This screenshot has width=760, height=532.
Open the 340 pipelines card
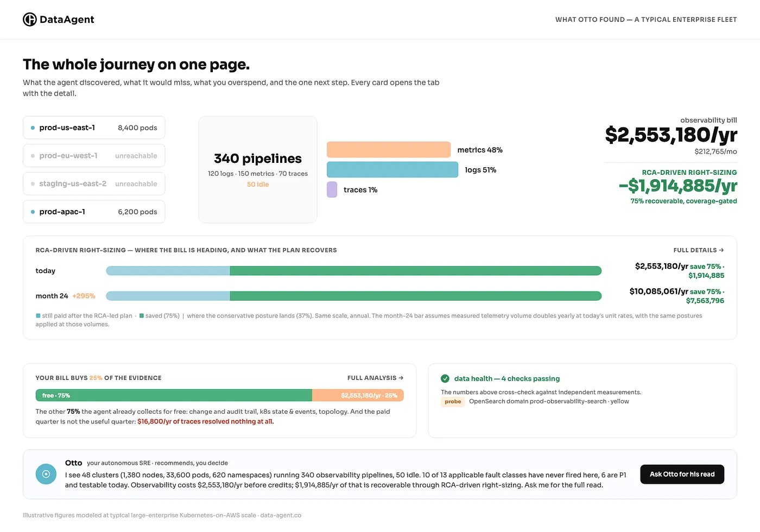click(258, 169)
